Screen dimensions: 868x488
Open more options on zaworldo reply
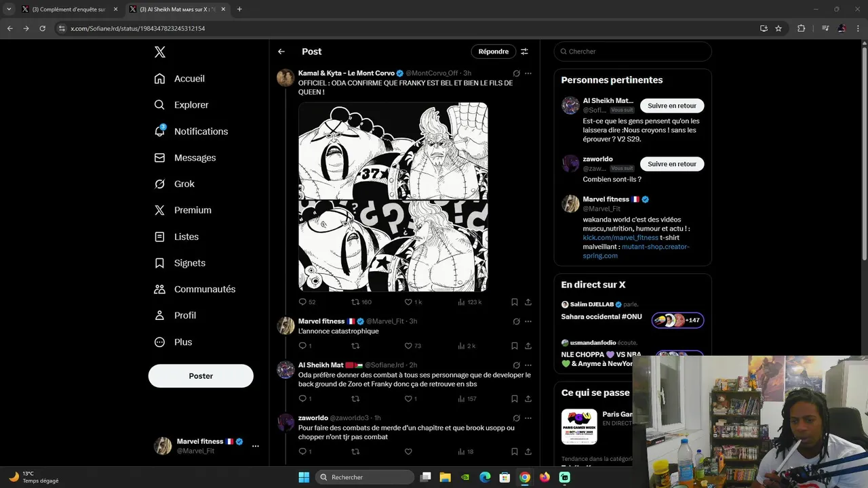point(528,418)
